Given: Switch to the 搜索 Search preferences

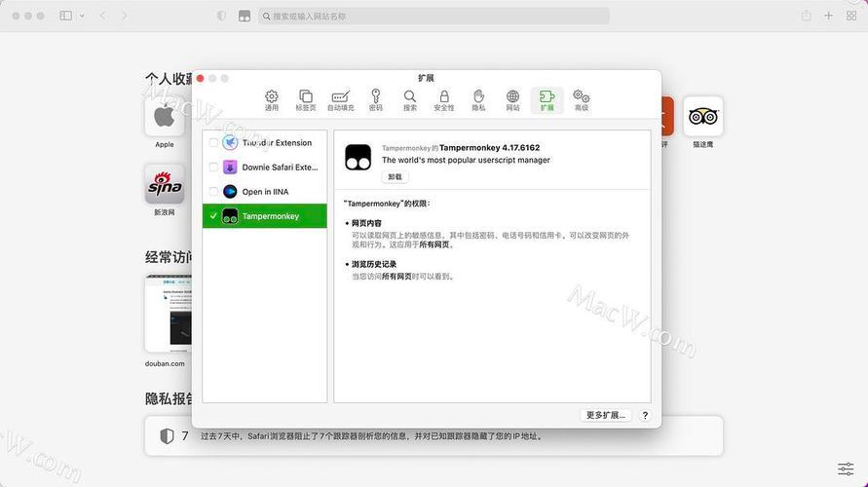Looking at the screenshot, I should (409, 100).
